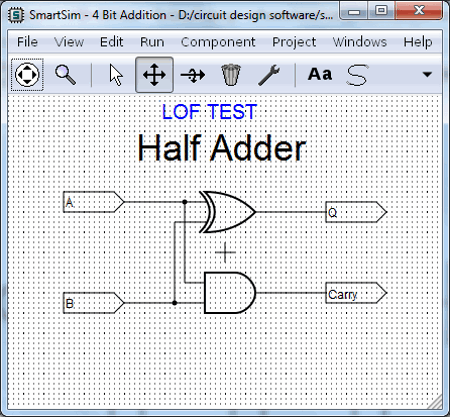
Task: Select the Orientate/flip component tool
Action: (x=193, y=75)
